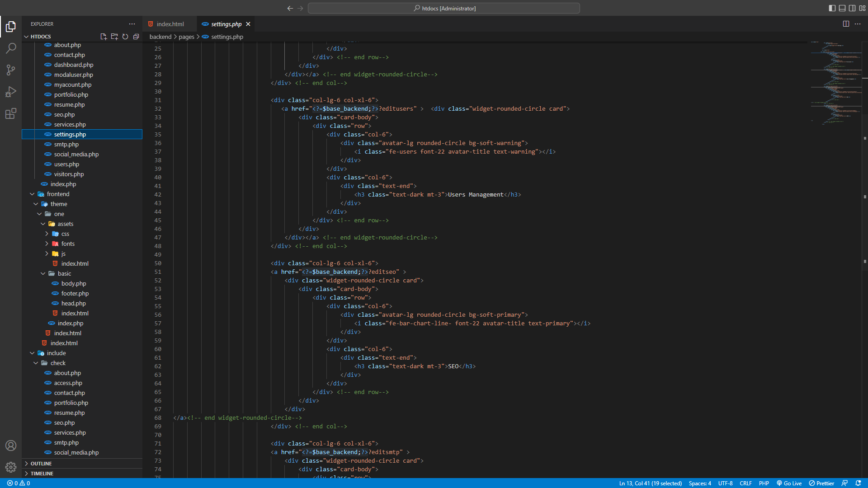
Task: Open the Source Control view
Action: tap(11, 70)
